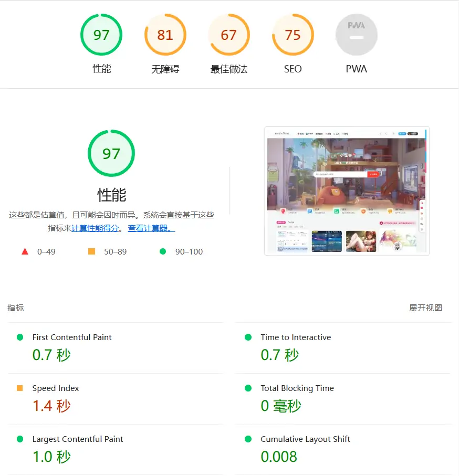459x476 pixels.
Task: Expand the Total Blocking Time metric row
Action: point(297,388)
